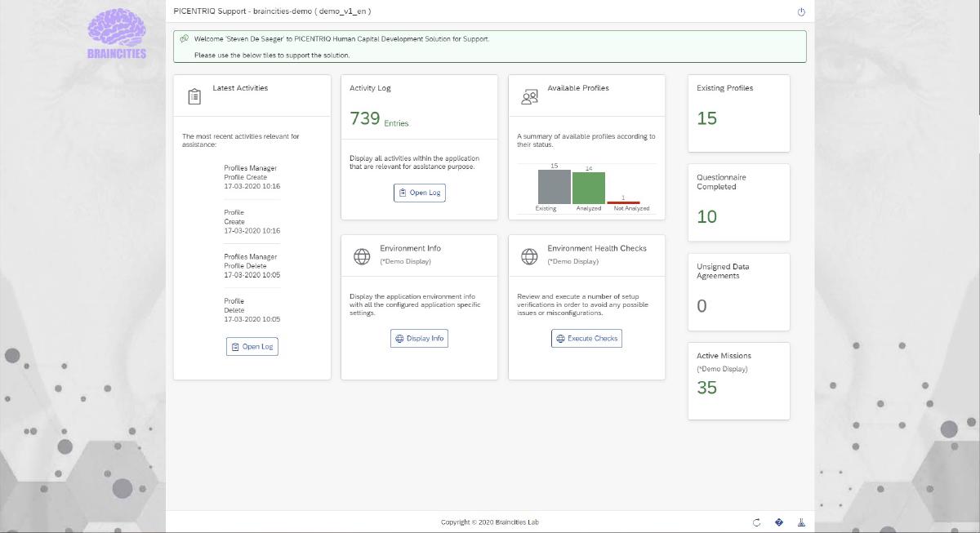
Task: Open the help question mark icon
Action: pyautogui.click(x=779, y=522)
